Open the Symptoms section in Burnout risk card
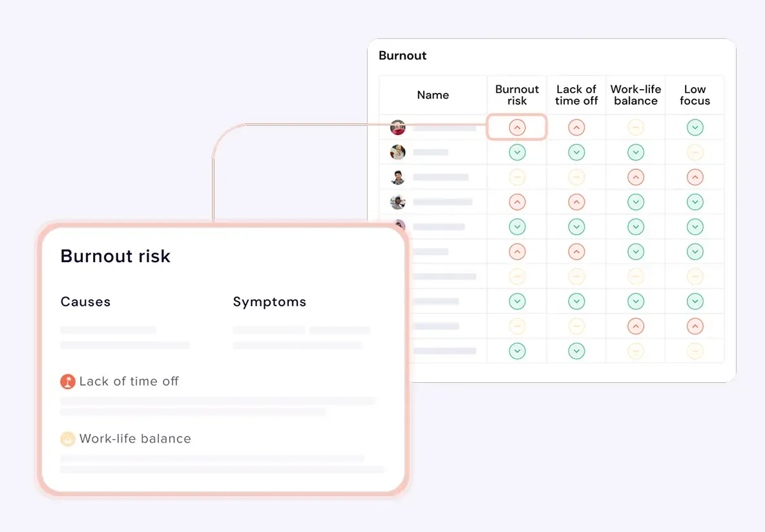 click(x=269, y=302)
